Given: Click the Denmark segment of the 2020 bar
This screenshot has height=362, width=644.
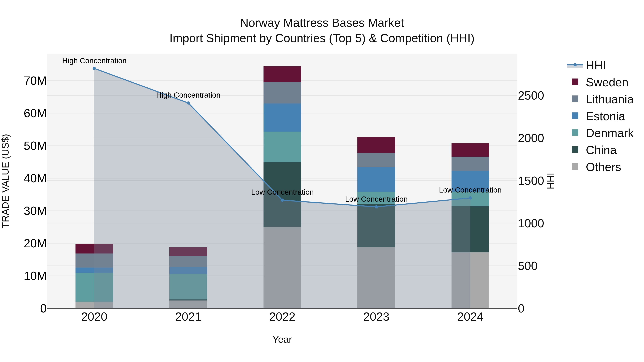Looking at the screenshot, I should click(x=94, y=287).
